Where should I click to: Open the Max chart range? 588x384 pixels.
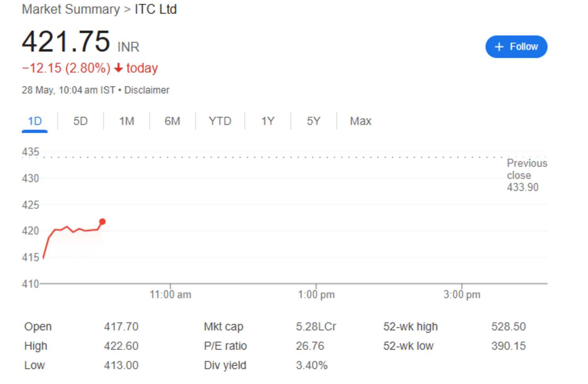coord(360,121)
